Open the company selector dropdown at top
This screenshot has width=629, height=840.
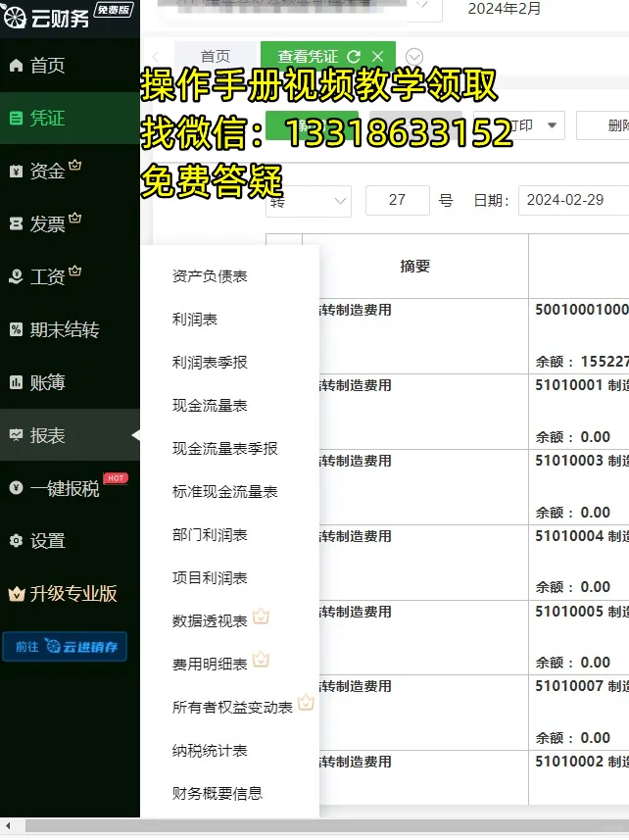pos(423,5)
